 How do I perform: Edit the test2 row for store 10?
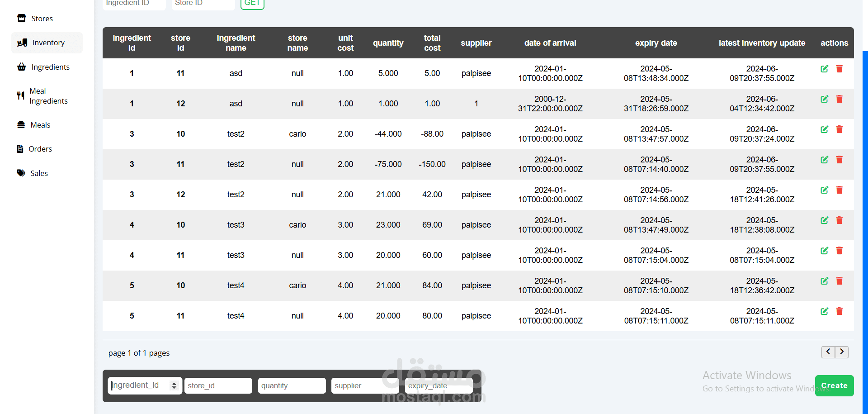pyautogui.click(x=825, y=129)
